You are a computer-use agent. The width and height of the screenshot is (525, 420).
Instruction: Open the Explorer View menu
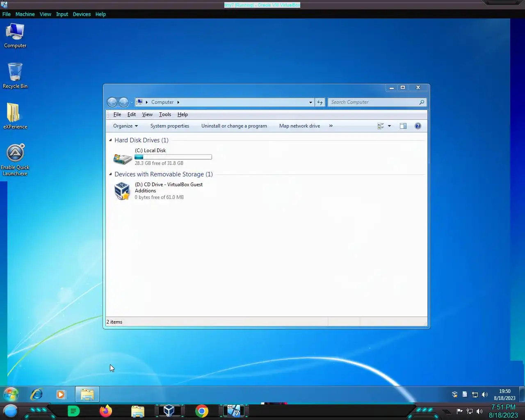(147, 114)
